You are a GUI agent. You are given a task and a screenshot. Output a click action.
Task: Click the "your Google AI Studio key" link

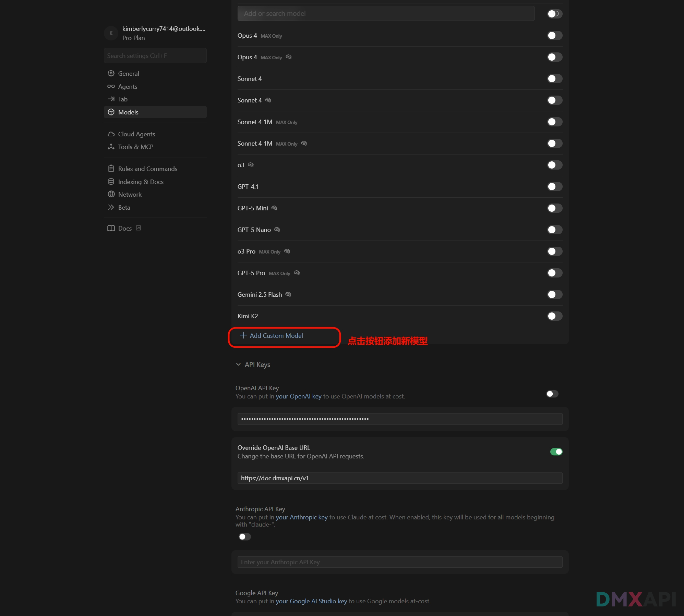[x=311, y=601]
